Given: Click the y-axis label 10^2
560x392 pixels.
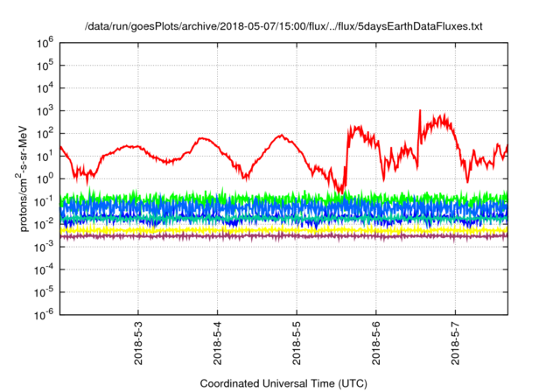Looking at the screenshot, I should (x=45, y=134).
